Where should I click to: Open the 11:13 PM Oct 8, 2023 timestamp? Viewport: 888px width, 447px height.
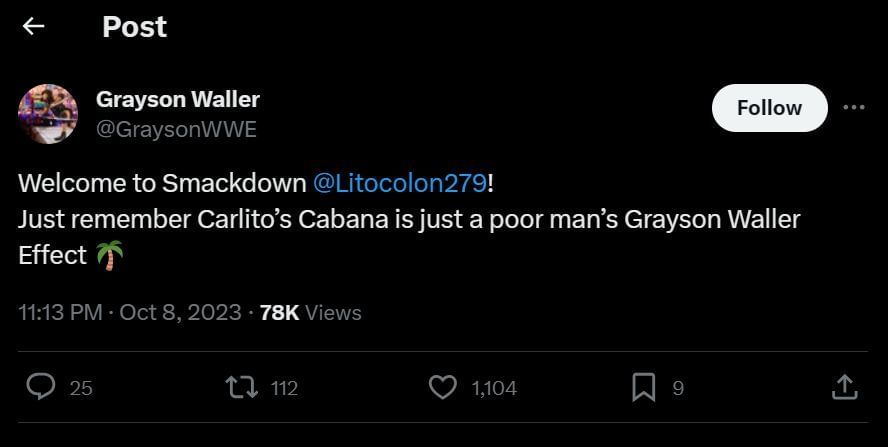tap(130, 312)
